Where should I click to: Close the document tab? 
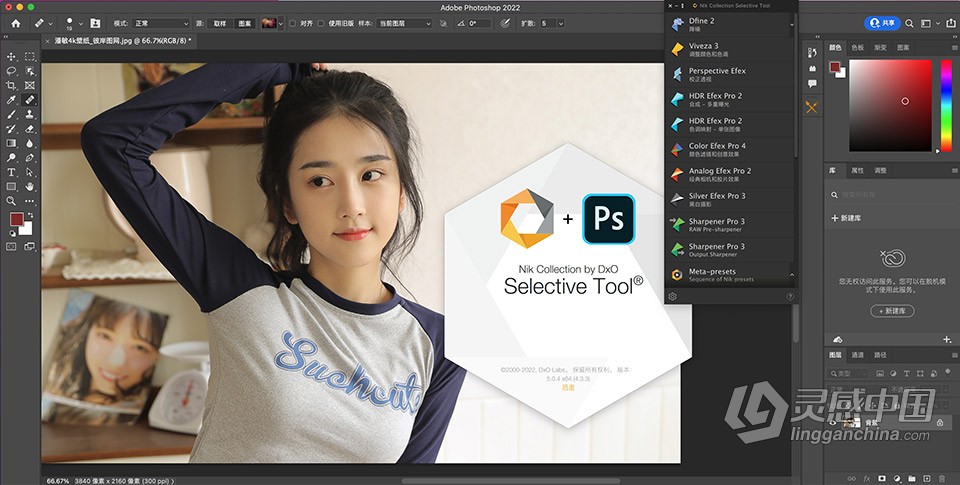(48, 41)
